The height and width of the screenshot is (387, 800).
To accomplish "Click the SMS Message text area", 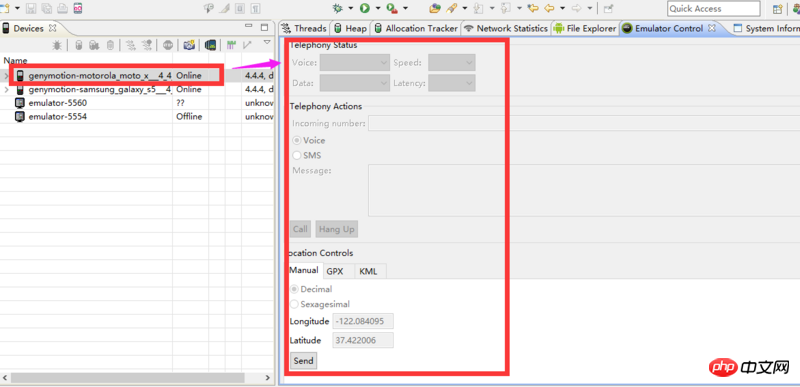I will pyautogui.click(x=584, y=190).
